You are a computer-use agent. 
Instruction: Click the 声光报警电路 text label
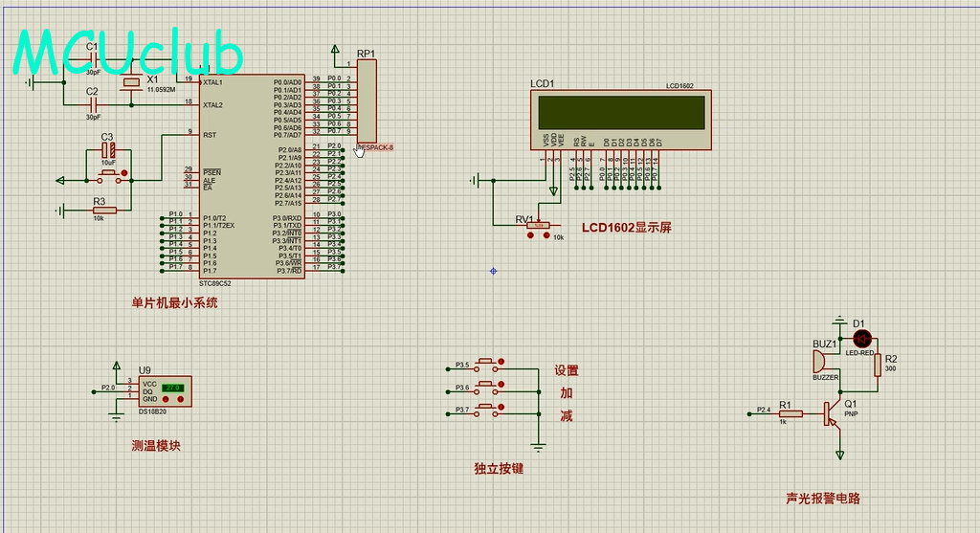click(822, 499)
